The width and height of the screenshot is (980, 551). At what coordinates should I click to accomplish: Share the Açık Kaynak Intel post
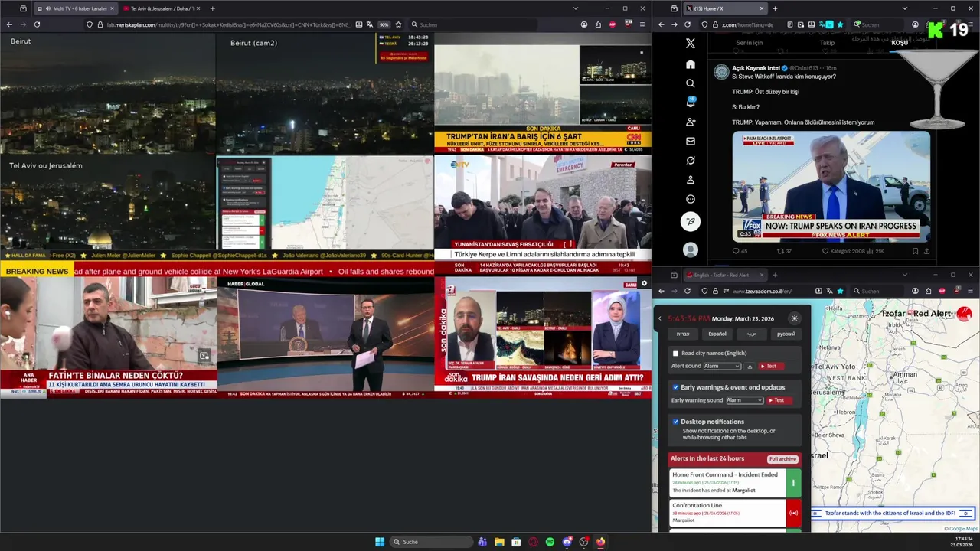[926, 251]
